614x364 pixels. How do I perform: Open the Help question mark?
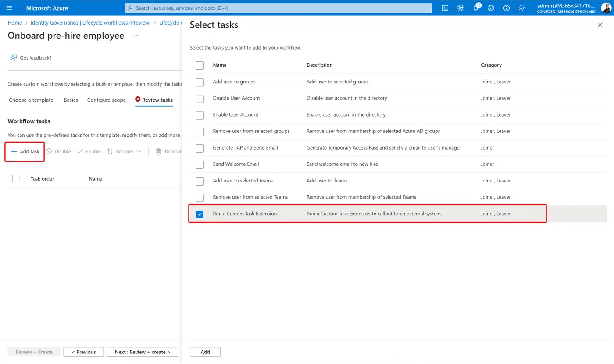point(507,8)
